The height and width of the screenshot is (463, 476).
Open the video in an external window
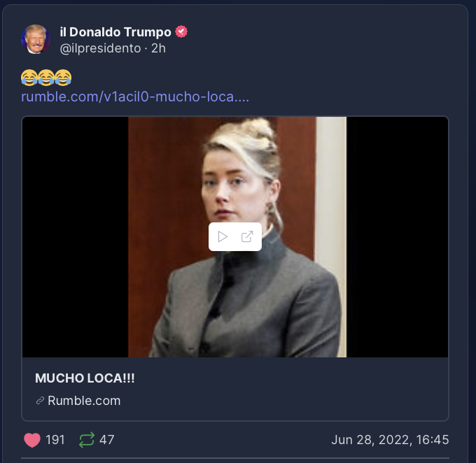(x=247, y=236)
